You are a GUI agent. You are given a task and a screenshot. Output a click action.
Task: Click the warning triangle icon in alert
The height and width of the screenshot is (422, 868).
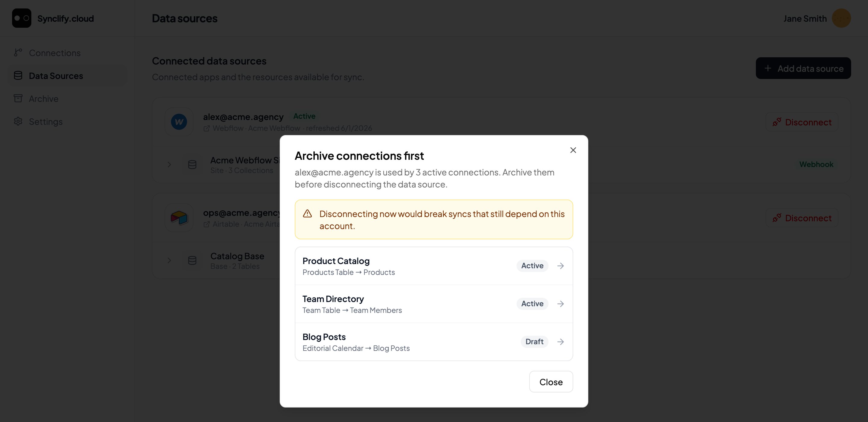[x=307, y=213]
